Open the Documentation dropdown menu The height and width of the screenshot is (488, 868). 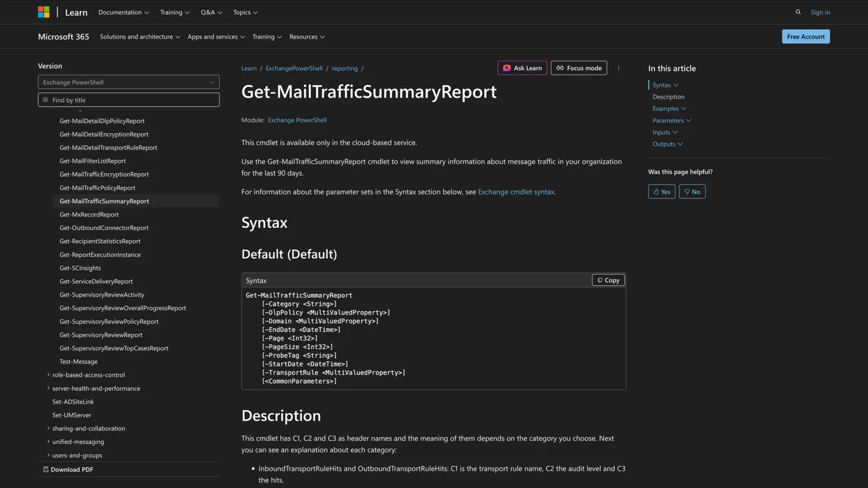(x=123, y=12)
